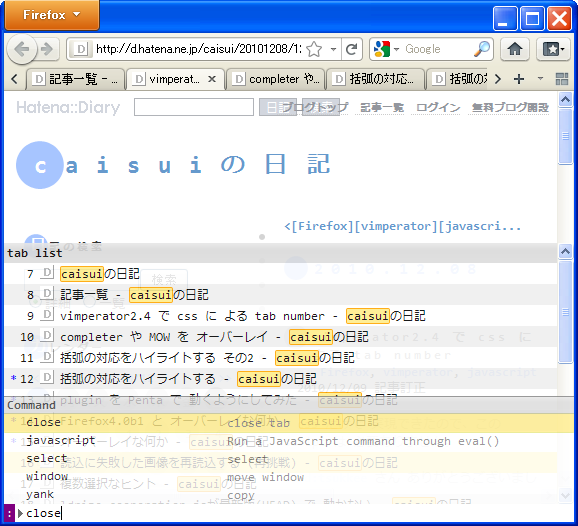Click the scrollbar down arrow at bottom right
This screenshot has height=526, width=578.
(565, 495)
